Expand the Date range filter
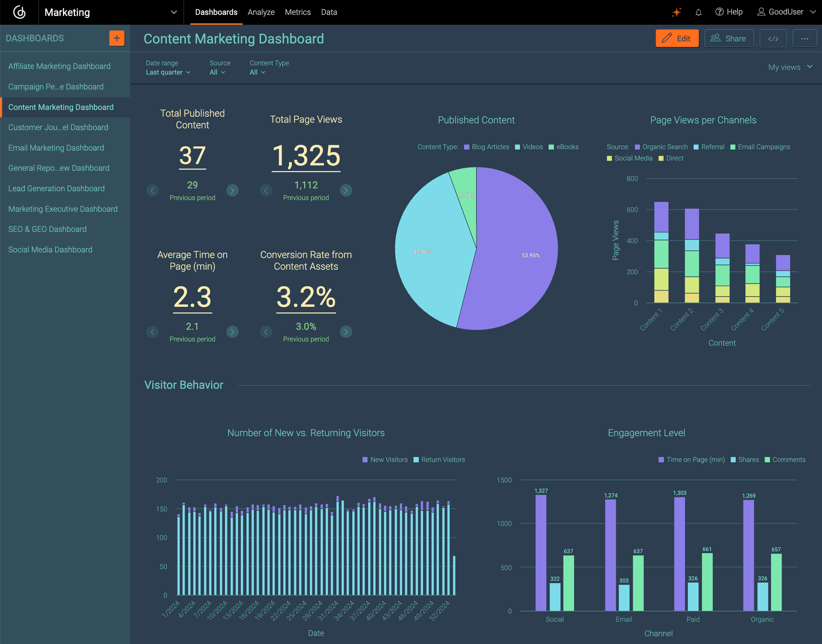The width and height of the screenshot is (822, 644). (168, 72)
